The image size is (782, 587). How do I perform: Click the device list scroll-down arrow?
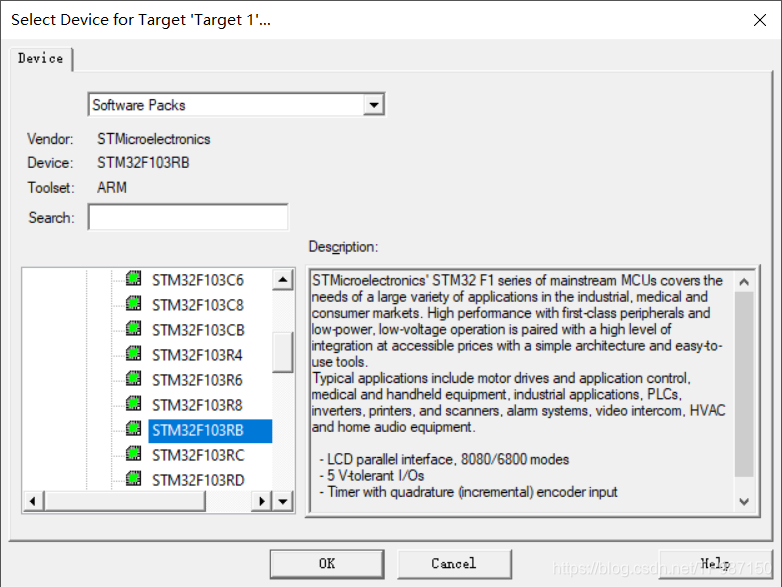pyautogui.click(x=283, y=501)
